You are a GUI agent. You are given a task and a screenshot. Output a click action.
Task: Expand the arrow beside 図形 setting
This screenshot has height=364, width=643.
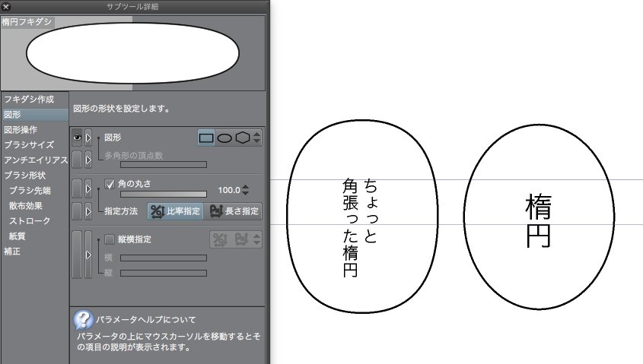[88, 138]
